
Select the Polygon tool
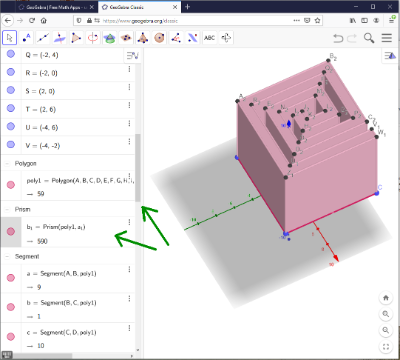76,38
